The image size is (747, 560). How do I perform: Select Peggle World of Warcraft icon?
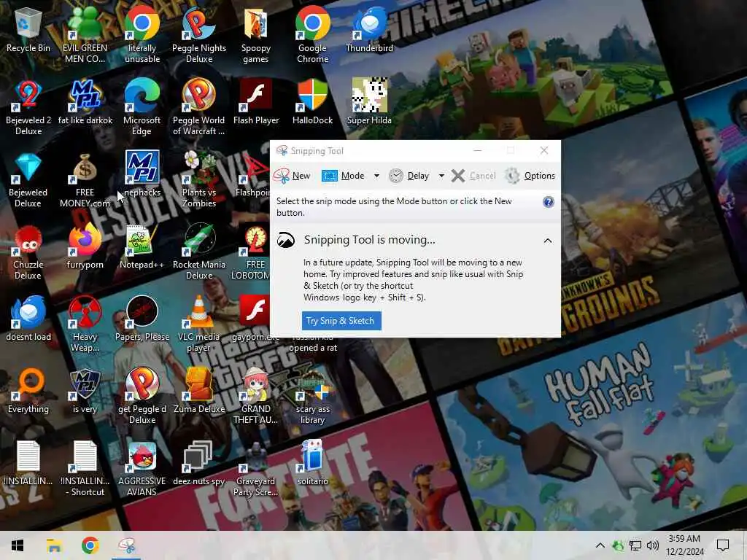point(199,108)
